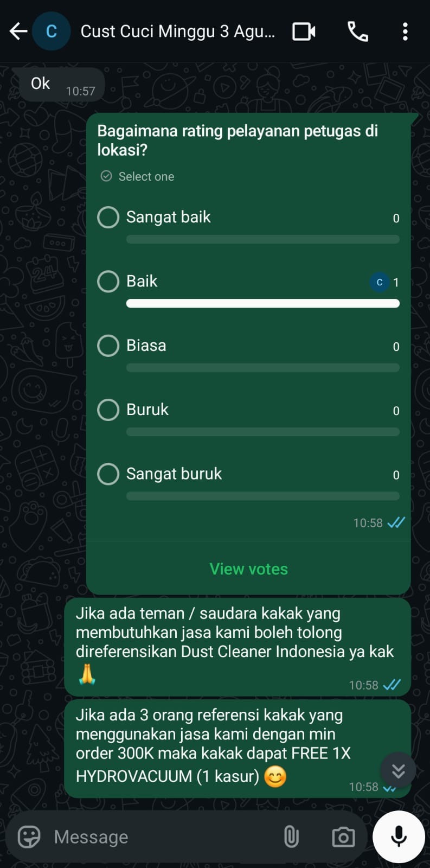Viewport: 430px width, 868px height.
Task: Tap the filled vote bar under "Baik"
Action: (263, 304)
